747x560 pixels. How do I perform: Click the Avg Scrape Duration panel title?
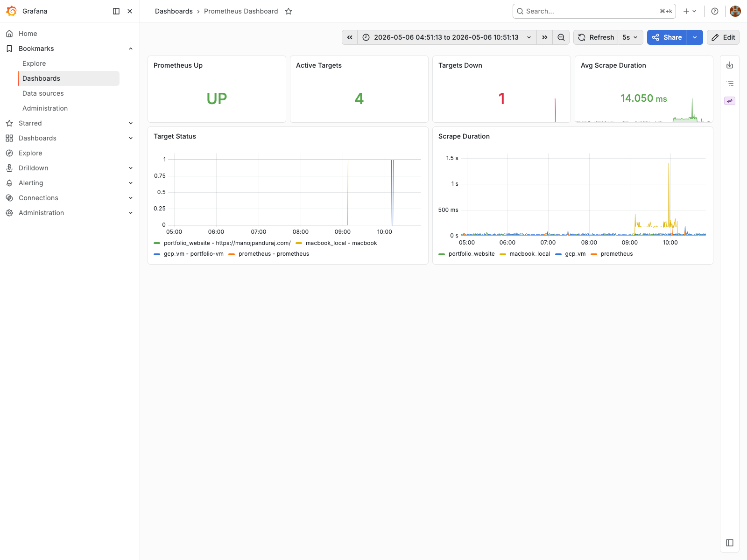pos(613,65)
